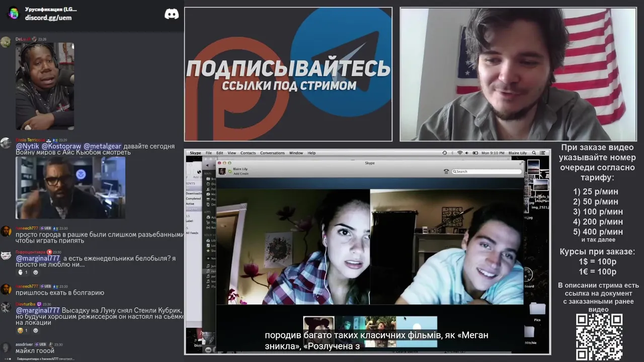Viewport: 644px width, 362px height.
Task: Click @marginal777 mention in Кубрик message
Action: [x=38, y=311]
